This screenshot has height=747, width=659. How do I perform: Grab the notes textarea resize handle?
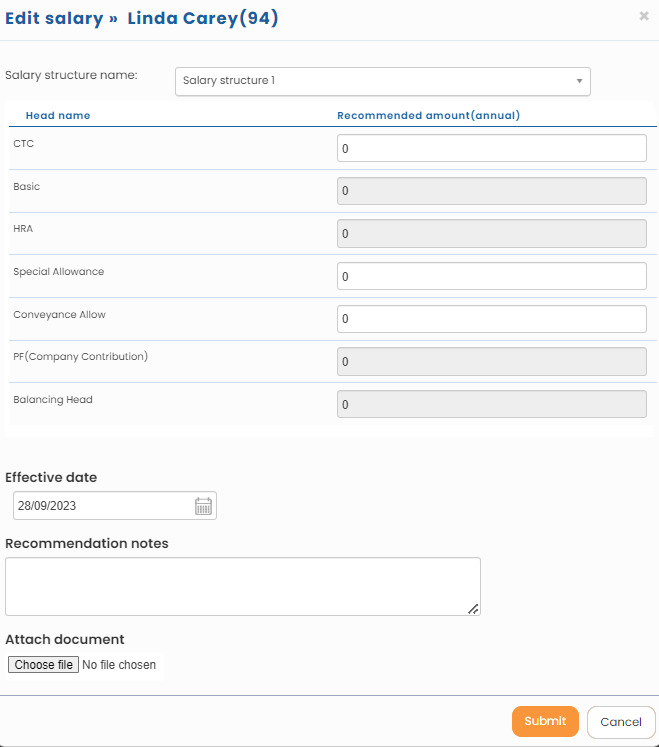click(x=473, y=608)
